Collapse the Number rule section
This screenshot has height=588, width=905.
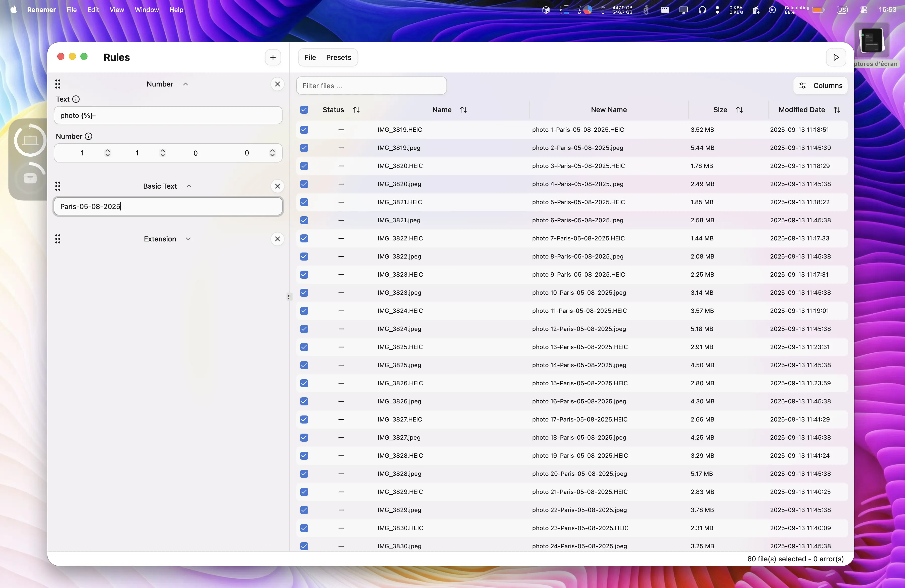pos(186,84)
